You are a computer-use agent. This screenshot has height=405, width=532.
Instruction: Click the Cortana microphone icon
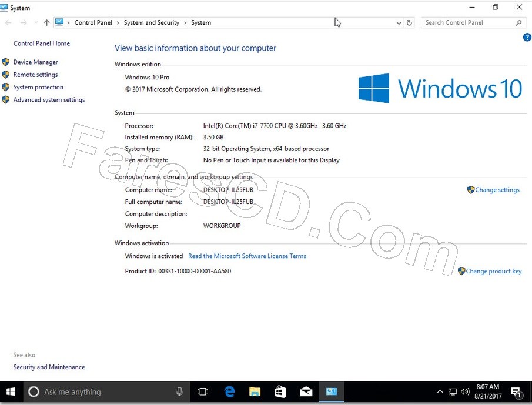click(x=179, y=392)
